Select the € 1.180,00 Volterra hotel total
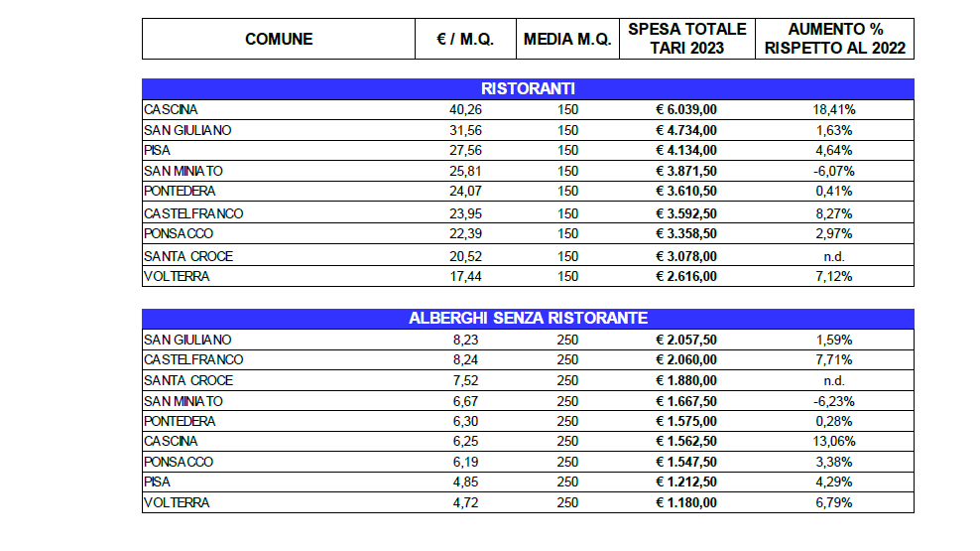This screenshot has width=980, height=551. 686,502
